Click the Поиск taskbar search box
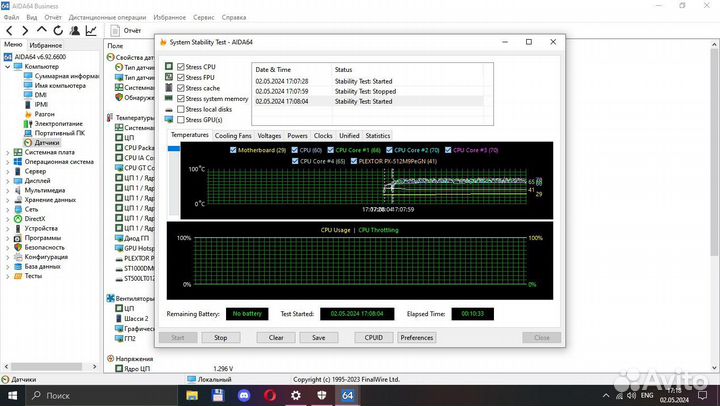Viewport: 720px width, 406px height. (x=101, y=395)
